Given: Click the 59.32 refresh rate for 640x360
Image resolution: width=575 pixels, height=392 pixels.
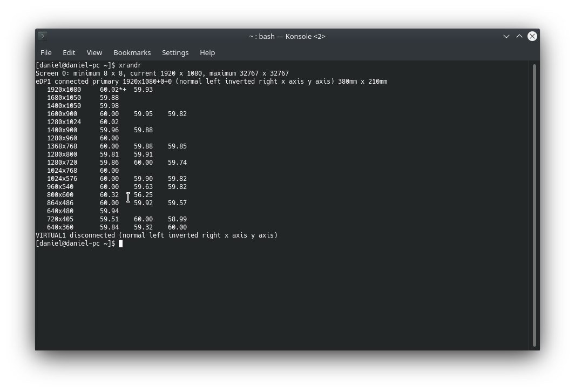Looking at the screenshot, I should pyautogui.click(x=144, y=227).
